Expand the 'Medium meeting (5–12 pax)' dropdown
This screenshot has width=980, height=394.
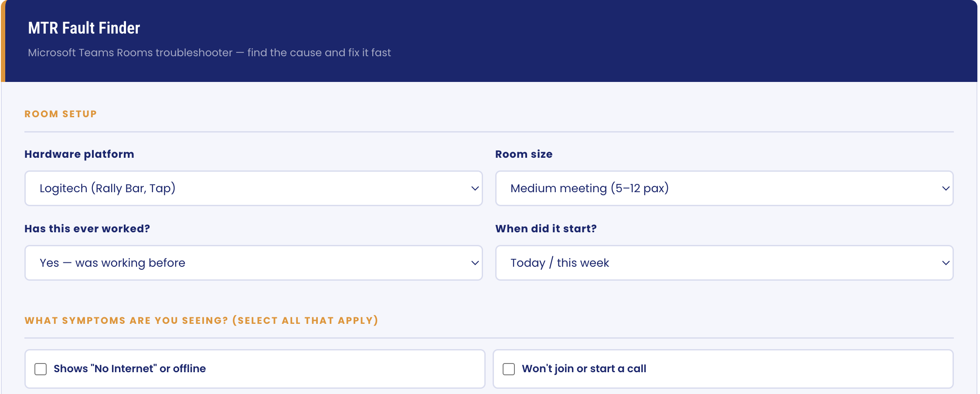[724, 188]
